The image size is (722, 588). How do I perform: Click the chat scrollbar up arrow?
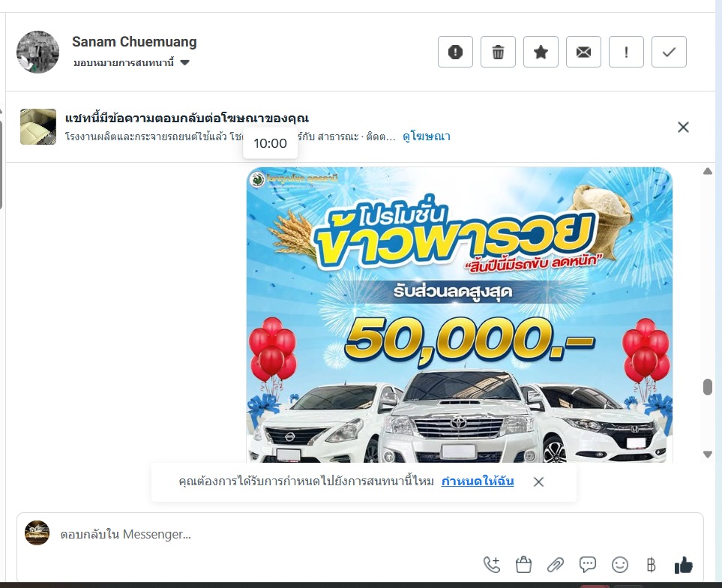click(708, 171)
